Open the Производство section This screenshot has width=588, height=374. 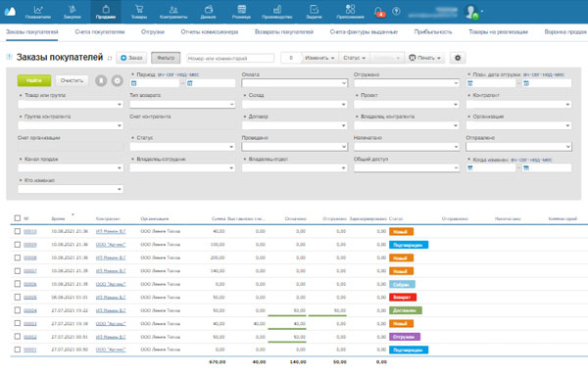click(277, 12)
